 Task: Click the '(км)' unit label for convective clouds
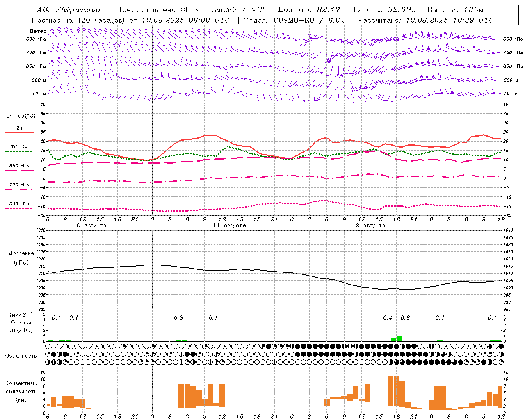tap(21, 399)
